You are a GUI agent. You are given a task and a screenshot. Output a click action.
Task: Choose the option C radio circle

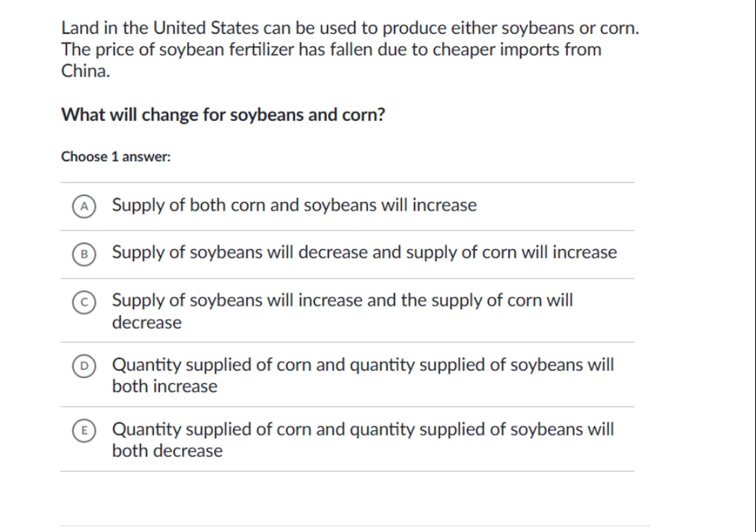[84, 302]
